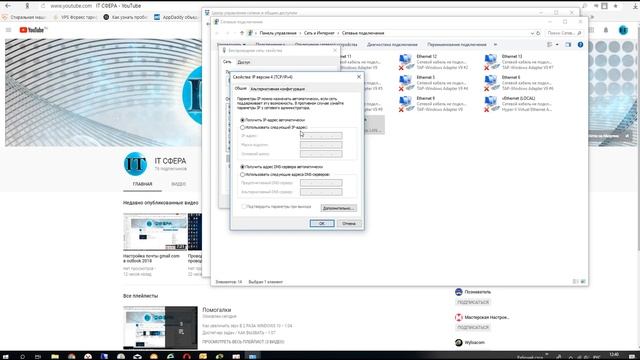The image size is (640, 360).
Task: Expand the address bar history dropdown
Action: point(532,33)
